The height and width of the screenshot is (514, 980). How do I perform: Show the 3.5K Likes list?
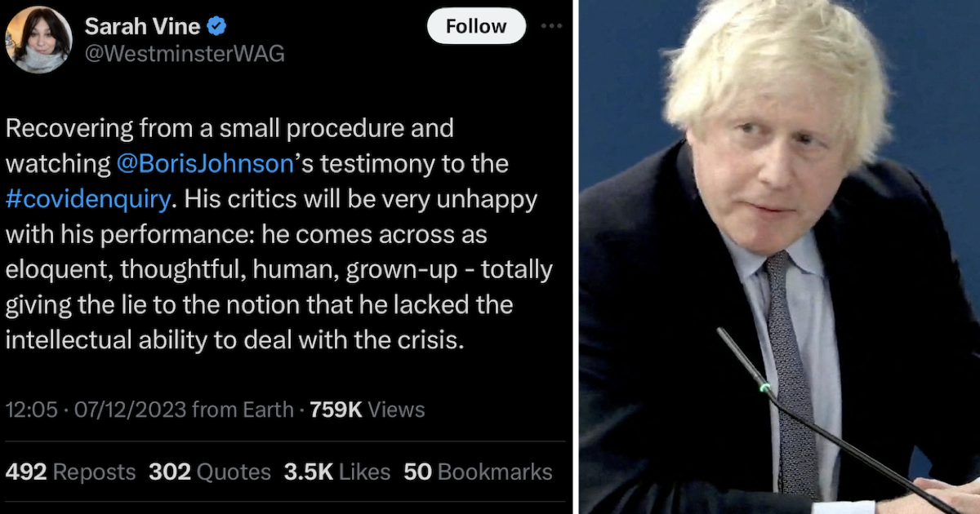(337, 472)
